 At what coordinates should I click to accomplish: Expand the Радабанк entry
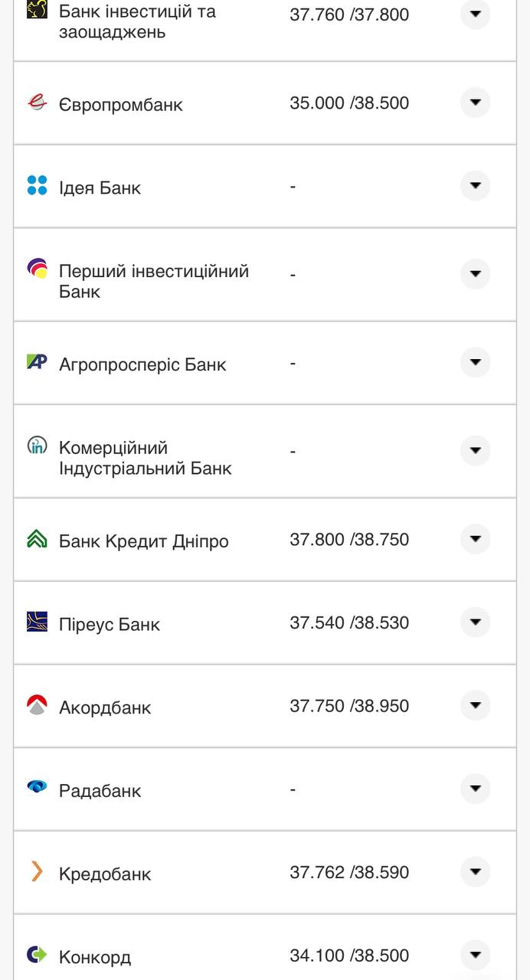point(475,789)
